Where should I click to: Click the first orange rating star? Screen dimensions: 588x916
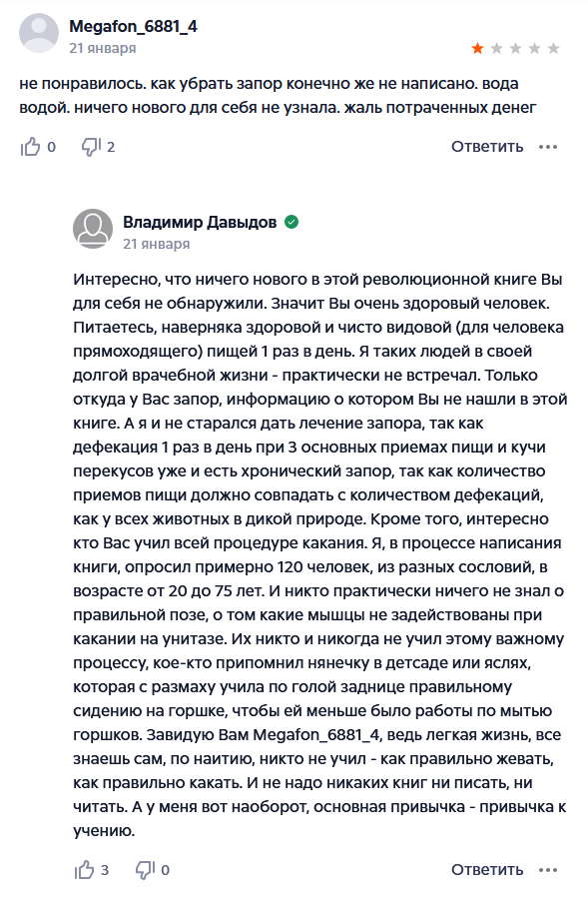[477, 49]
